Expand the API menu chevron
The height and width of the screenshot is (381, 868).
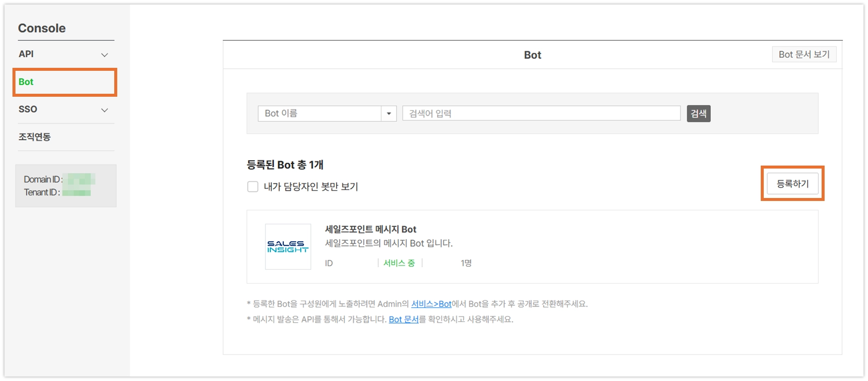coord(105,55)
